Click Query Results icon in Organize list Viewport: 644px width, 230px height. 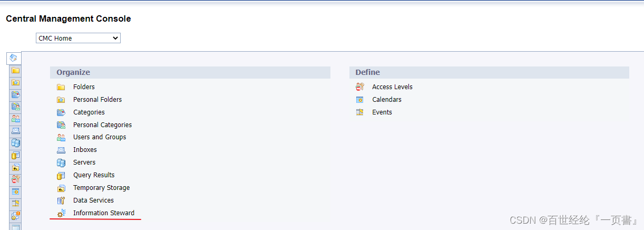pos(61,175)
